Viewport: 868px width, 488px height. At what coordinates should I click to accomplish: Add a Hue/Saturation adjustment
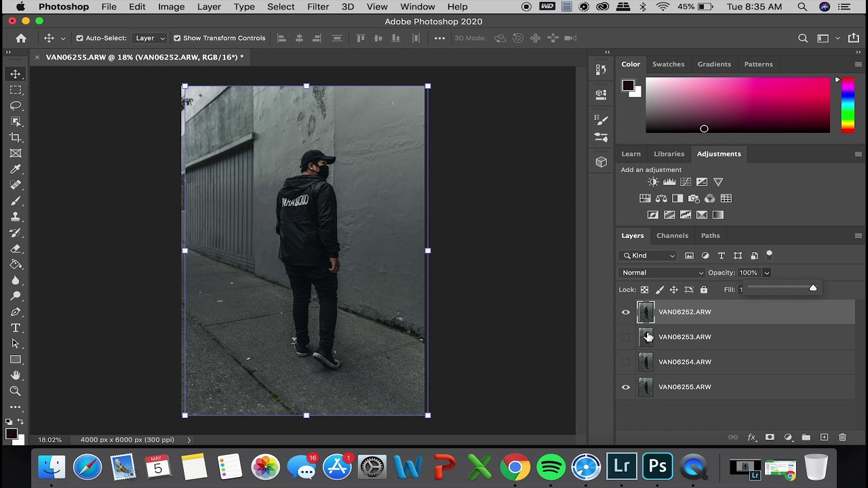(645, 199)
